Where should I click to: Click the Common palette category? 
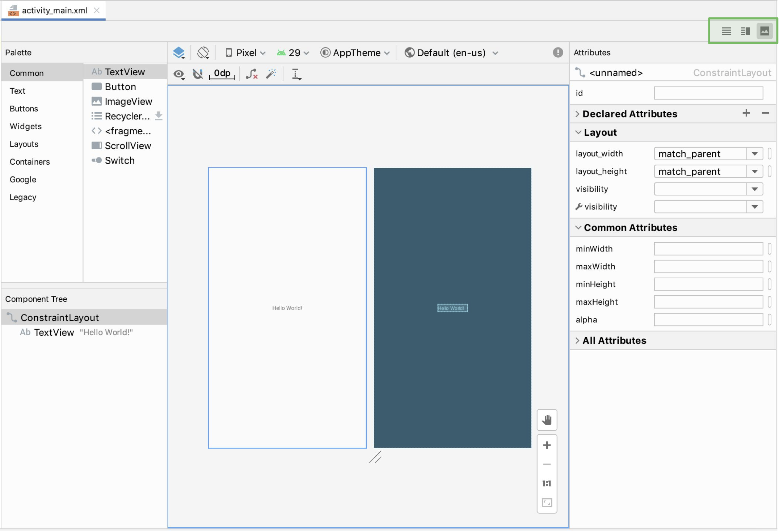tap(26, 73)
